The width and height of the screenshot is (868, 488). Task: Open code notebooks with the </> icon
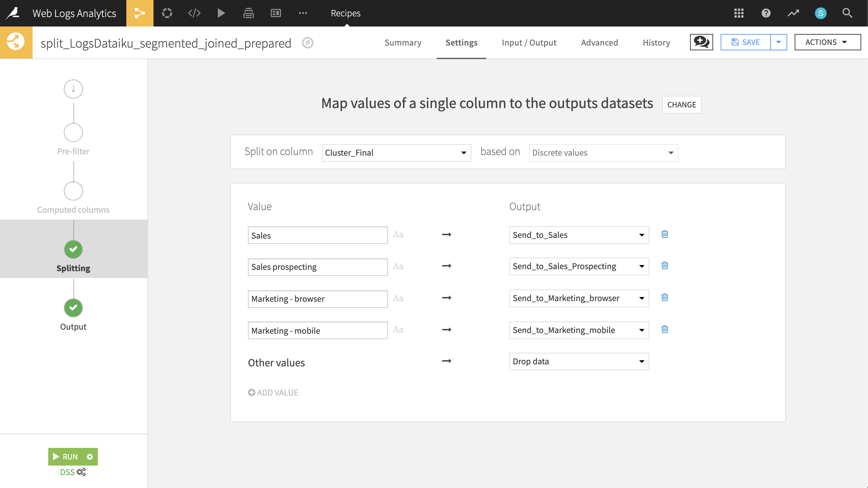coord(194,13)
